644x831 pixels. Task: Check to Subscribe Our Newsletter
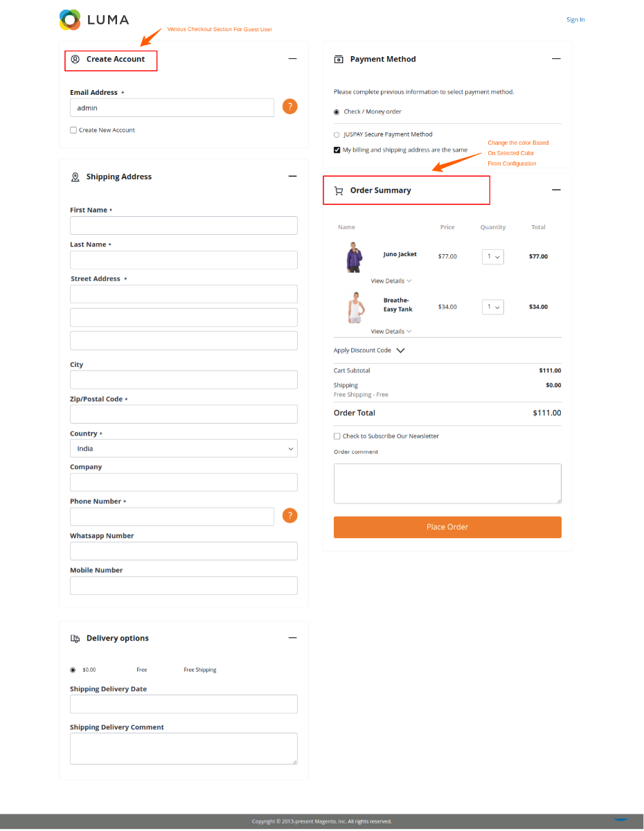coord(337,436)
